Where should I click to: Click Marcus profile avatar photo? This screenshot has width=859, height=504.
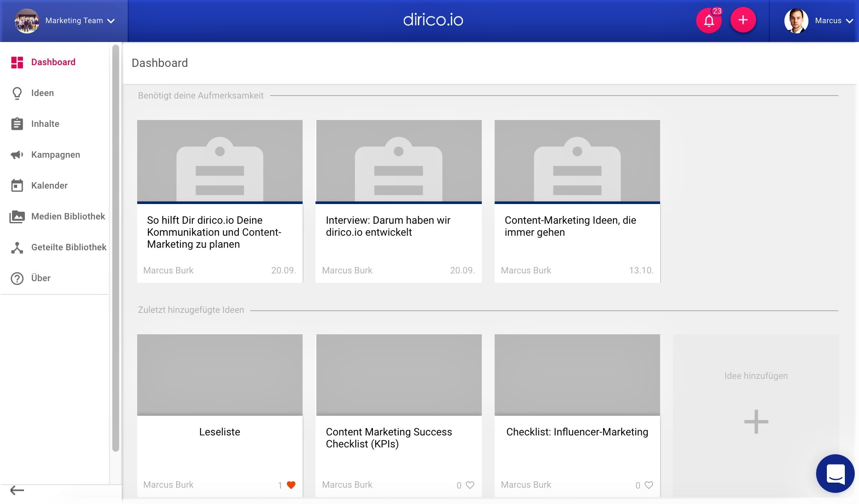click(796, 21)
